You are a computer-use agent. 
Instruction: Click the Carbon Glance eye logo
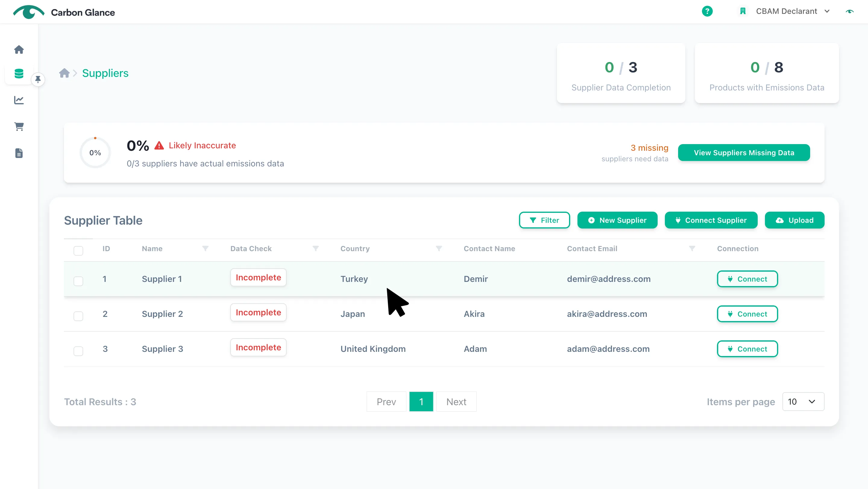[x=29, y=12]
